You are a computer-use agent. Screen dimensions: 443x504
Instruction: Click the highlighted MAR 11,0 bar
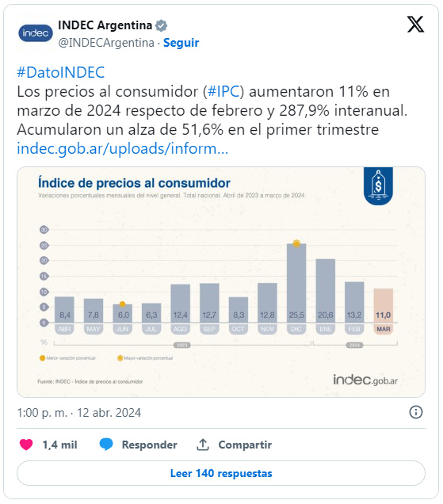[384, 305]
